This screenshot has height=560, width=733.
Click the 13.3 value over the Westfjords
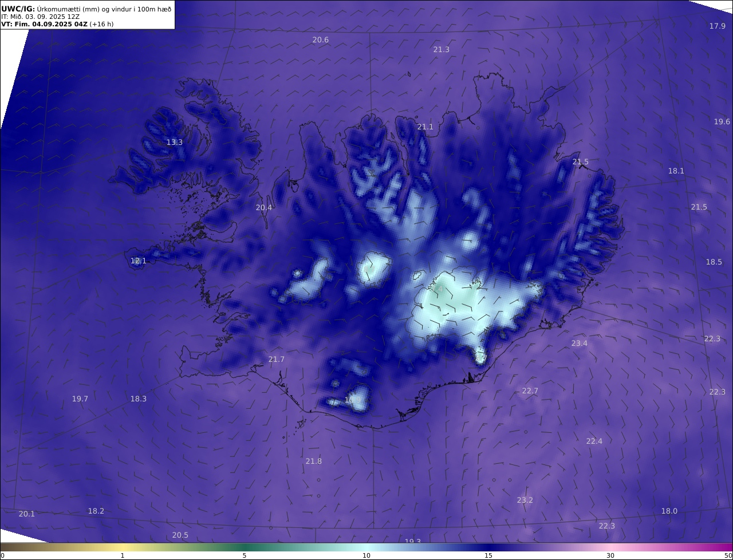175,142
